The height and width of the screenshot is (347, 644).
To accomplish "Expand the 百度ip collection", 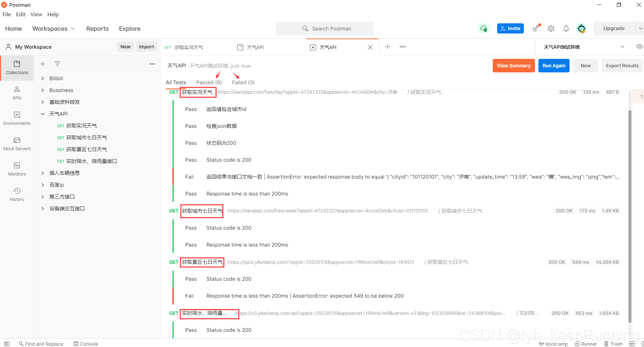I will pyautogui.click(x=43, y=185).
